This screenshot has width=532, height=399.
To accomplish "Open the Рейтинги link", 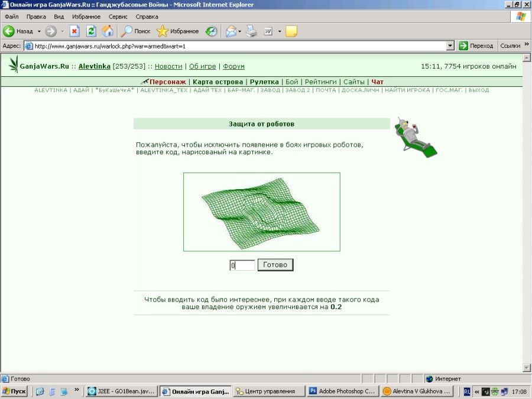I will coord(320,82).
